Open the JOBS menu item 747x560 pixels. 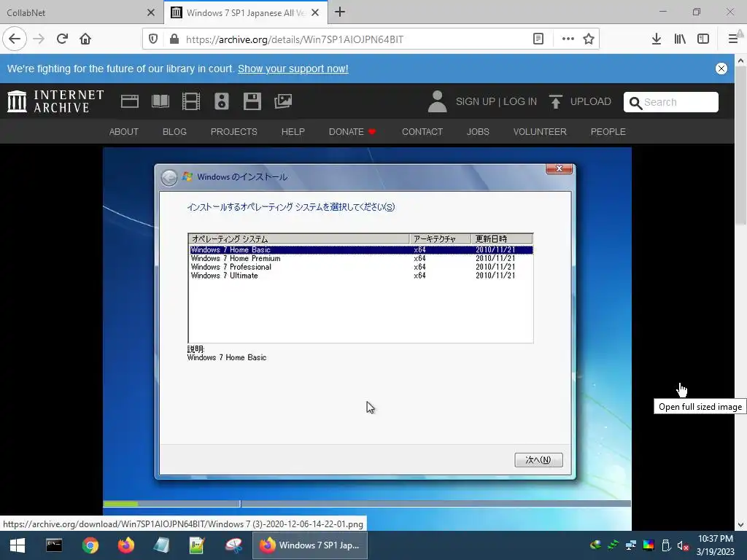coord(478,131)
